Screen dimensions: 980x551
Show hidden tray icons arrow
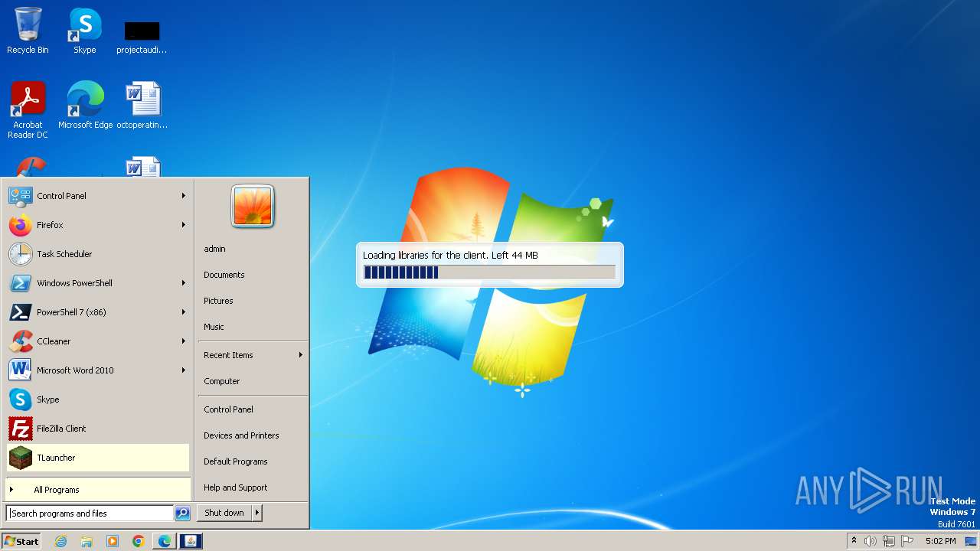(x=854, y=540)
